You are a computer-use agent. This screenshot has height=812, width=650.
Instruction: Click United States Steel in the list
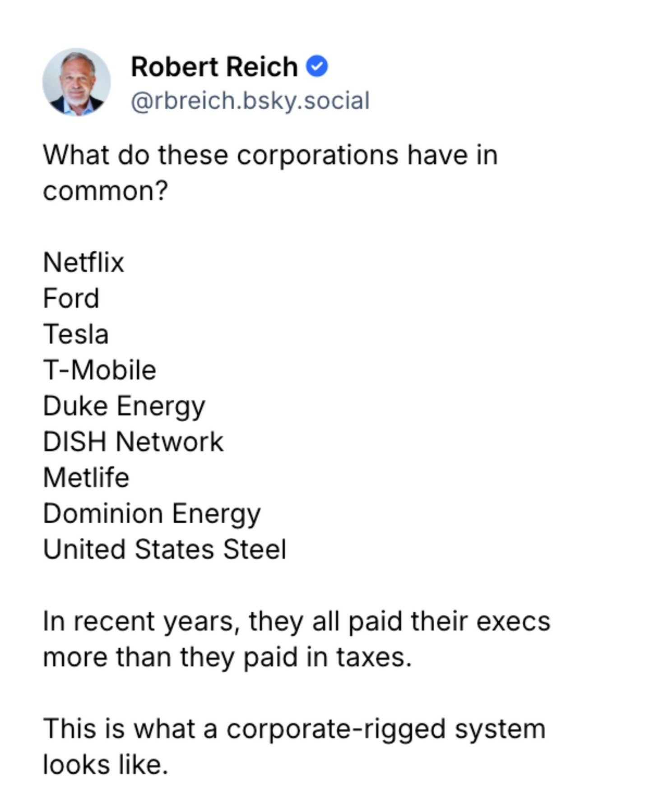(x=165, y=549)
